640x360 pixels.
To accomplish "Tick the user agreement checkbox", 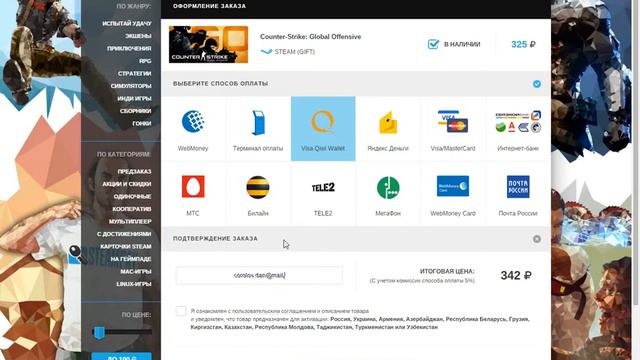I will [181, 311].
